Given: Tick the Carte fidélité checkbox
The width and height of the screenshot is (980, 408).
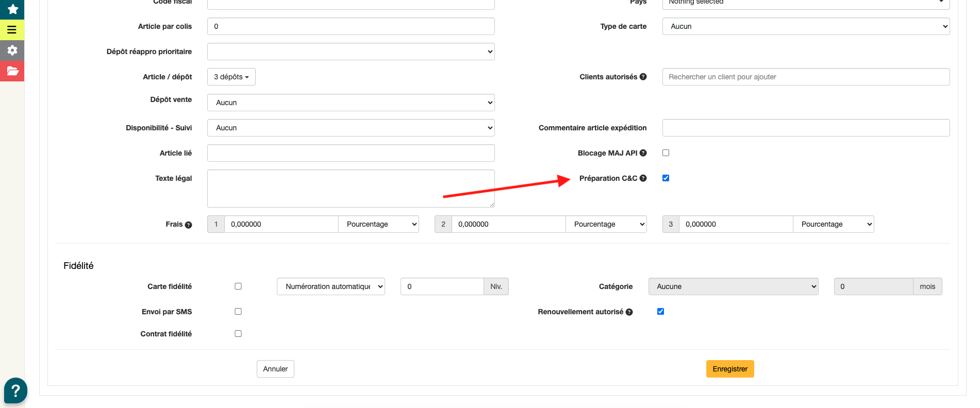Looking at the screenshot, I should point(238,286).
